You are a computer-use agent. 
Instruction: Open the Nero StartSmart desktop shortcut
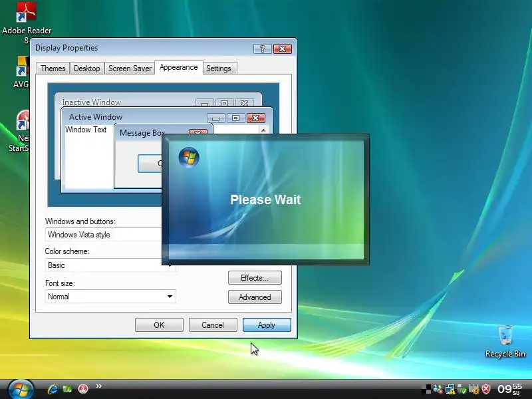tap(21, 131)
